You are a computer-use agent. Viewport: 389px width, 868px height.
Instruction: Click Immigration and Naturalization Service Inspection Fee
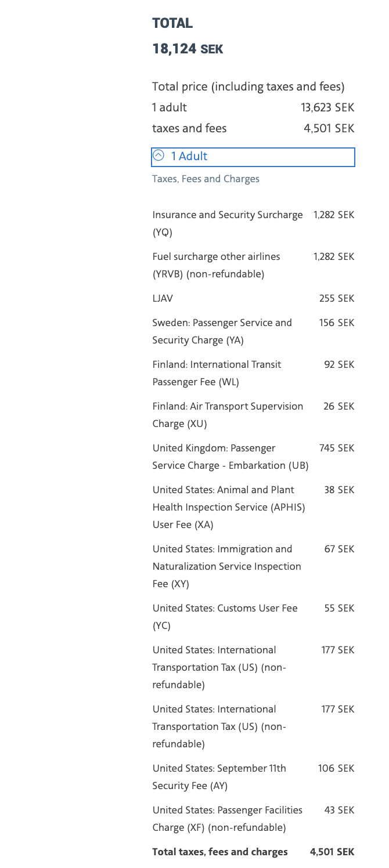click(x=226, y=566)
